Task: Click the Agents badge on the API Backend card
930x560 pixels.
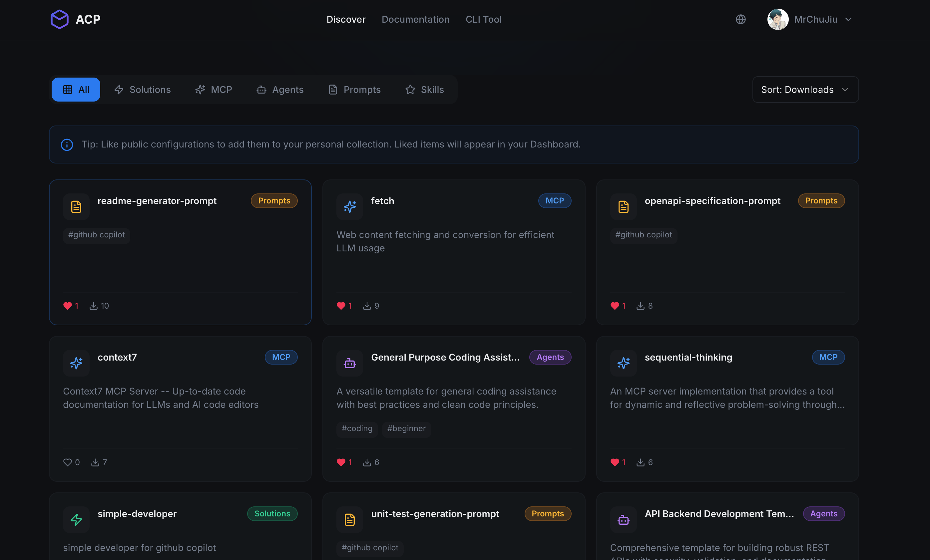Action: (x=823, y=514)
